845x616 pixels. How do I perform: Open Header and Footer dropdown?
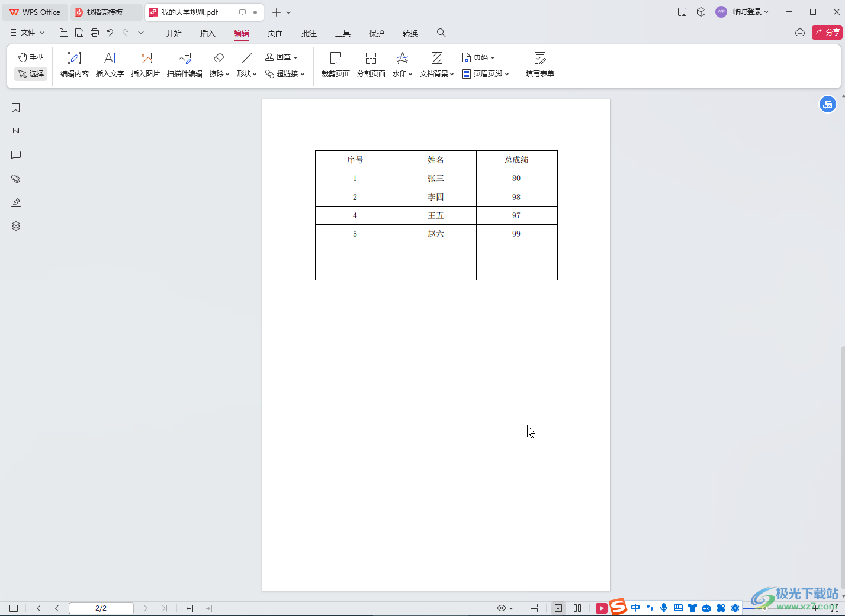[x=486, y=74]
